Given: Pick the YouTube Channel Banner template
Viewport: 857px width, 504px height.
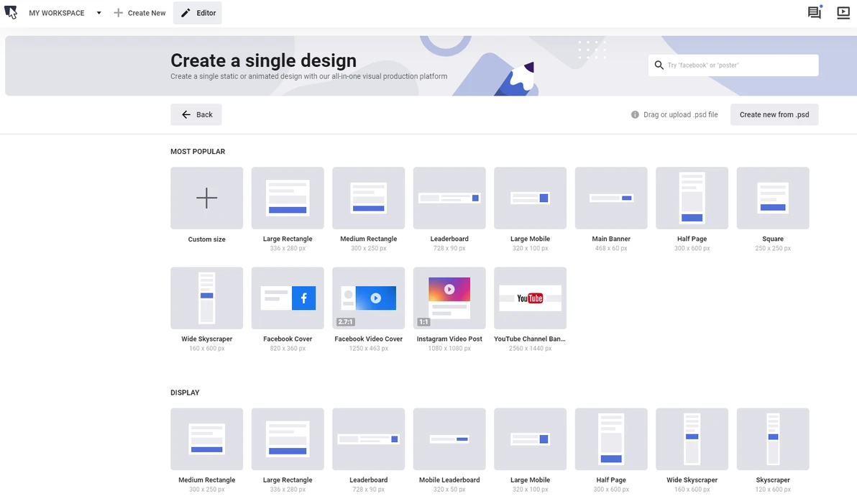Looking at the screenshot, I should 530,298.
